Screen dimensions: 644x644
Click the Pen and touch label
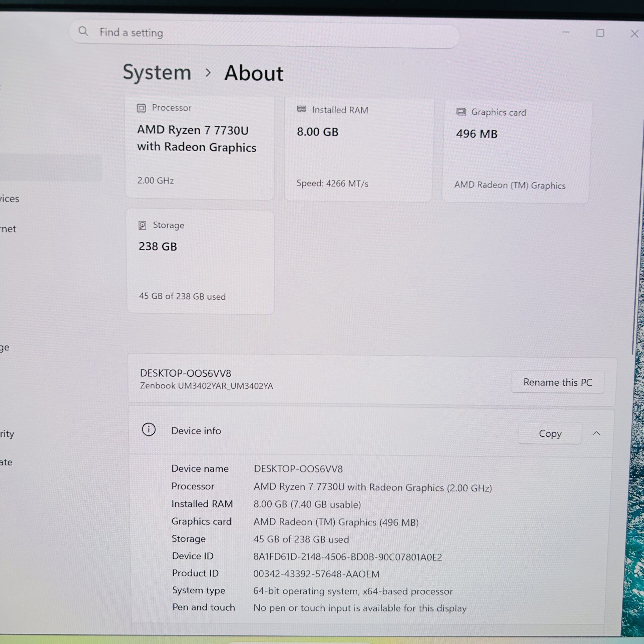coord(204,607)
